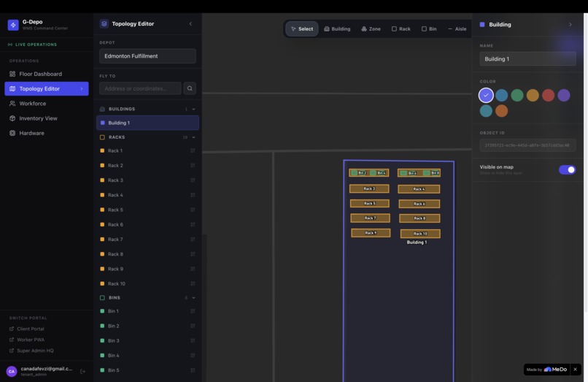Click the logout icon beside the email
The width and height of the screenshot is (588, 382).
83,372
